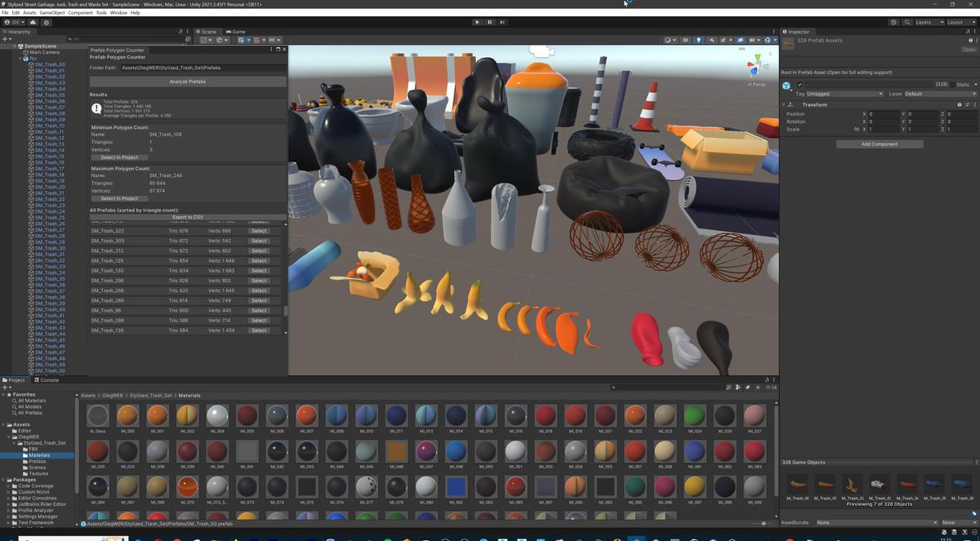This screenshot has height=541, width=980.
Task: Click the Inspector lock padlock icon
Action: click(x=968, y=32)
